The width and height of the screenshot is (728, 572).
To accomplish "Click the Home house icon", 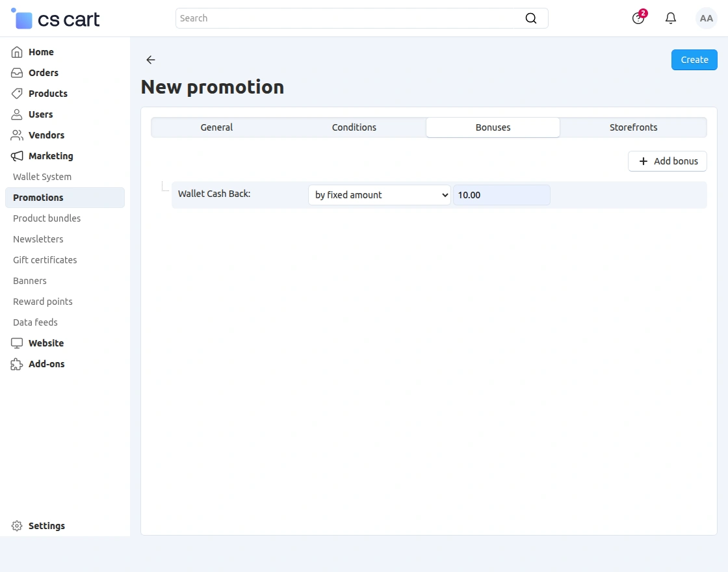I will 17,52.
